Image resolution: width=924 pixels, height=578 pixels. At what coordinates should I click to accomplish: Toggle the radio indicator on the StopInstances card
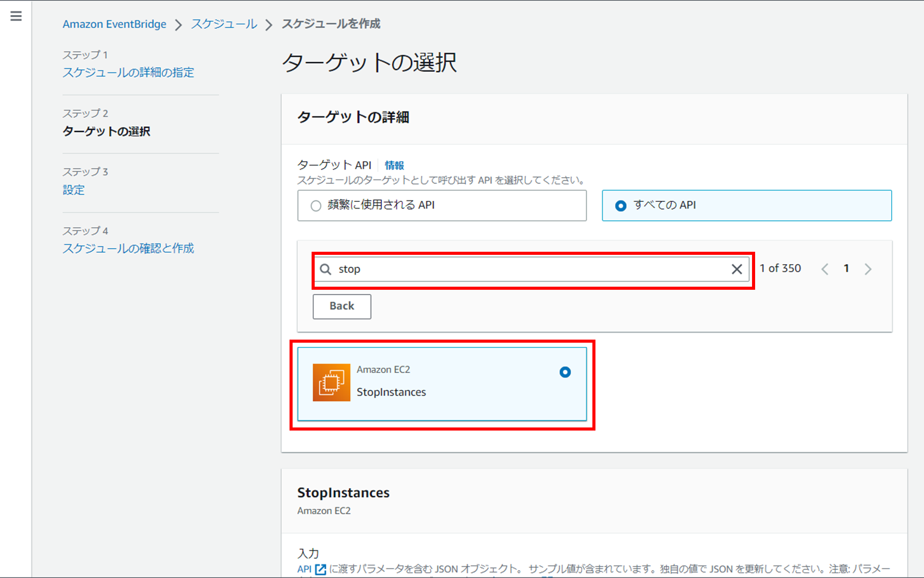[565, 371]
